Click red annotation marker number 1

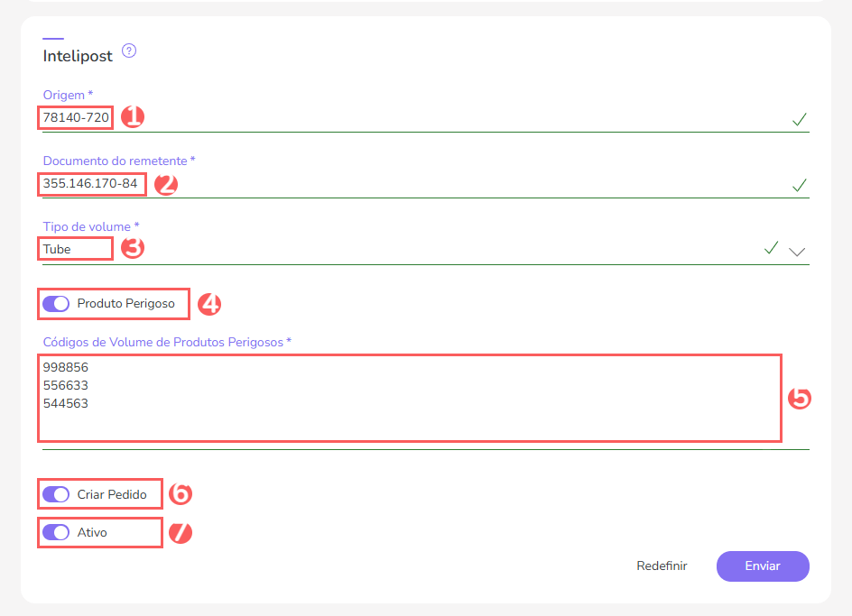pyautogui.click(x=133, y=116)
